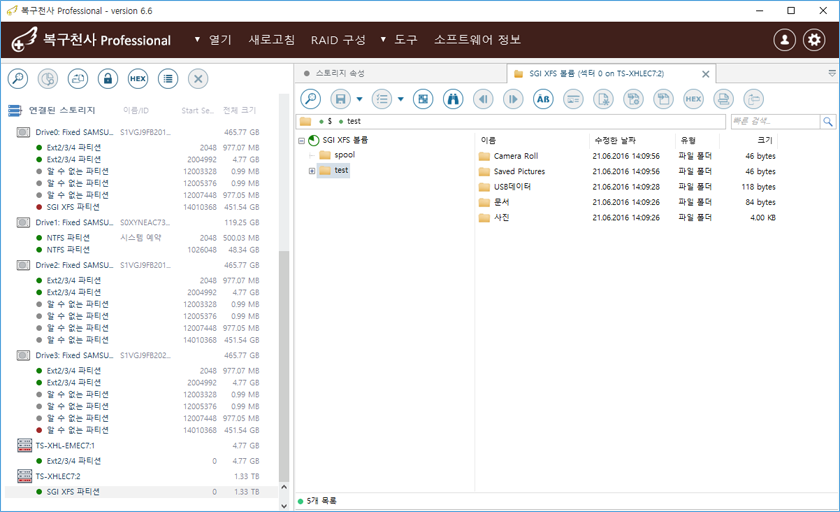Click the lock icon in storage toolbar

pos(107,78)
